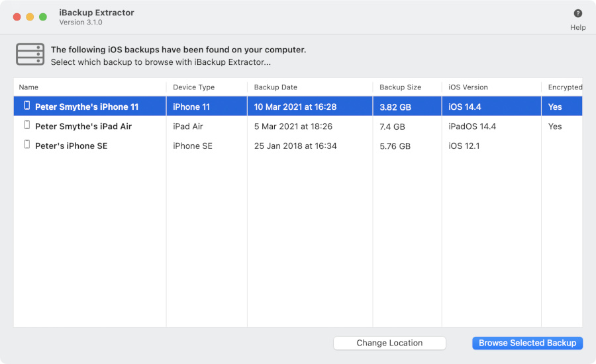Click the Help label under the question mark
596x364 pixels.
point(577,27)
